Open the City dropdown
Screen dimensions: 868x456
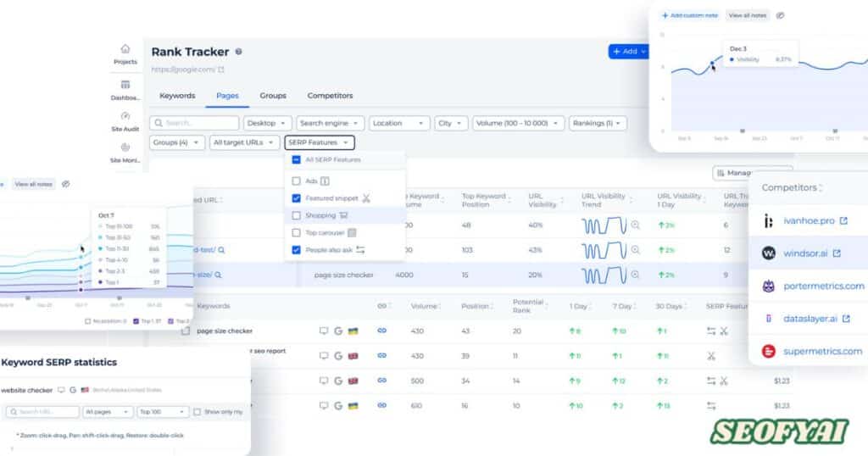[x=451, y=123]
